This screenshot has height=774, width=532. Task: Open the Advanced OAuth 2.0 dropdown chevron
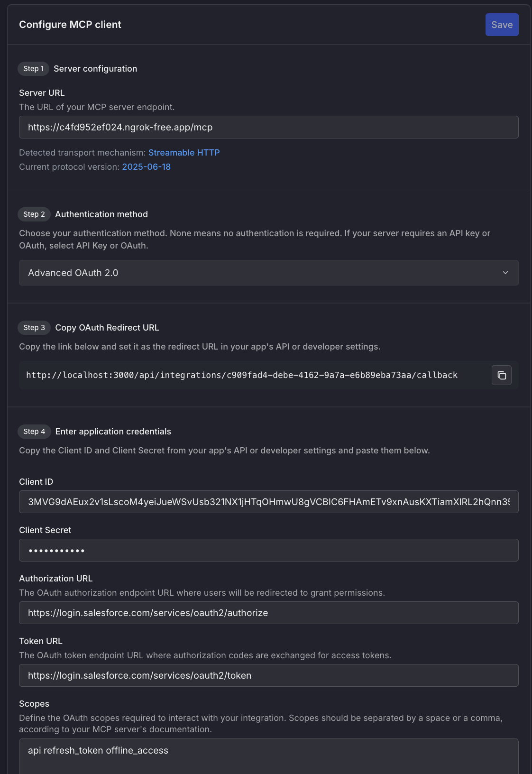point(504,273)
